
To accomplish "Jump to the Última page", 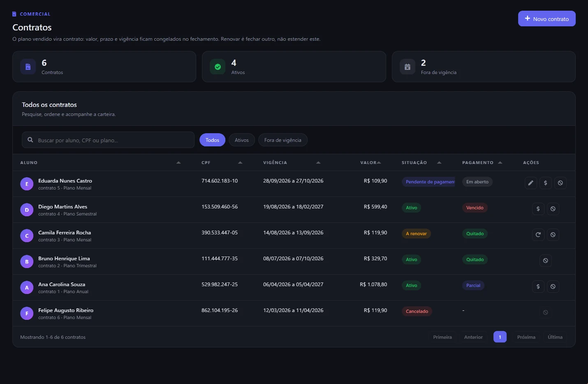I will point(555,337).
